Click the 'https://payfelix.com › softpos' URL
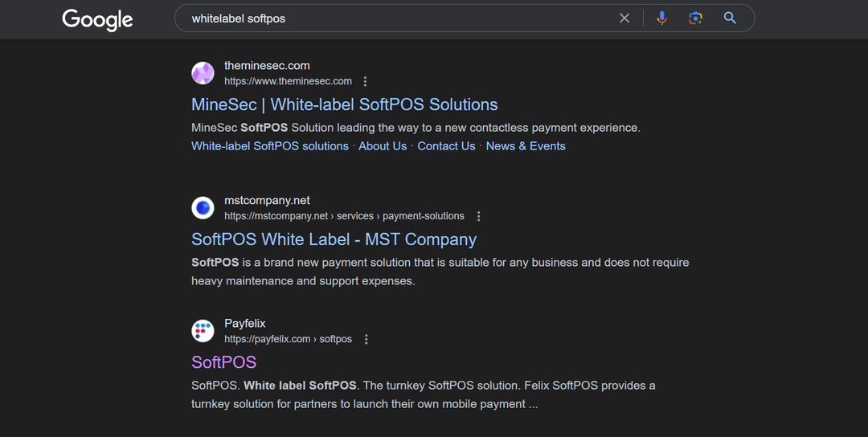 (x=288, y=339)
